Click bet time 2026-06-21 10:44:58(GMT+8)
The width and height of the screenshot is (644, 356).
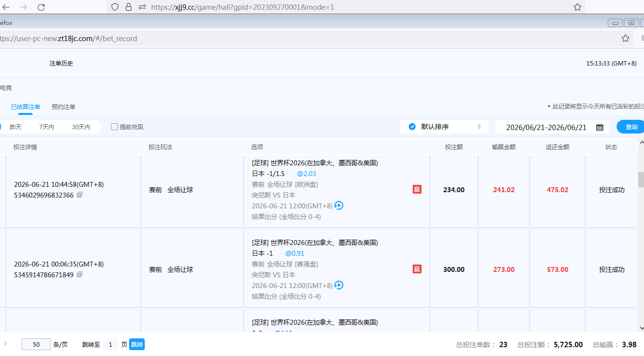click(x=59, y=184)
